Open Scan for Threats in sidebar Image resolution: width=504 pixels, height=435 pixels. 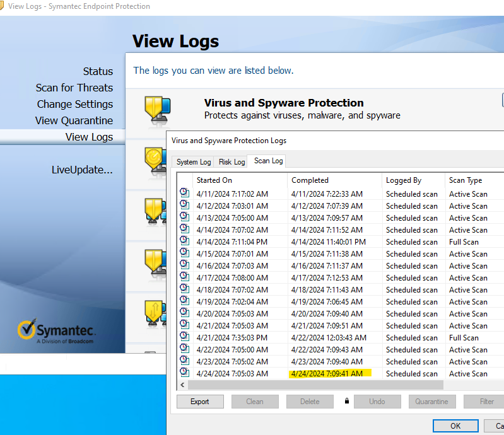[x=74, y=88]
